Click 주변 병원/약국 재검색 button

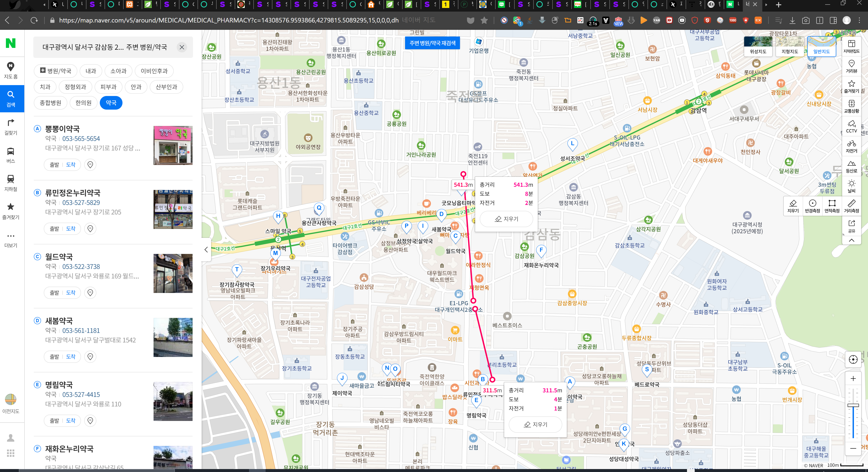click(432, 43)
